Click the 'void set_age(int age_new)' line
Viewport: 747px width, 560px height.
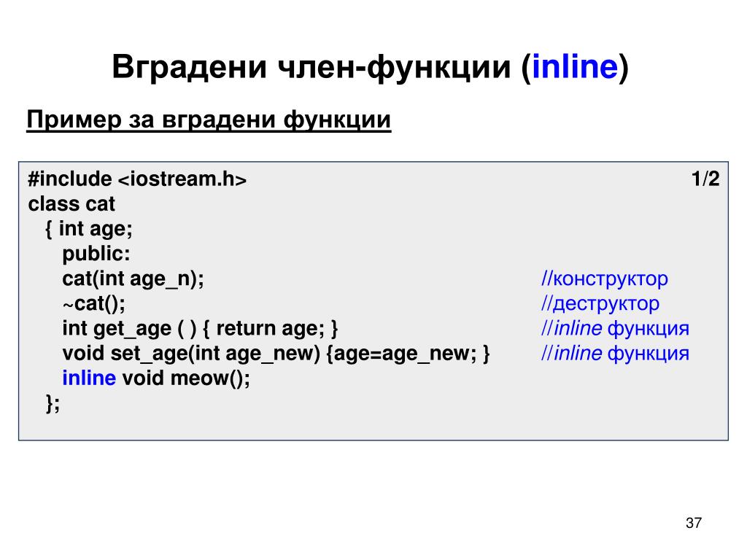click(276, 354)
